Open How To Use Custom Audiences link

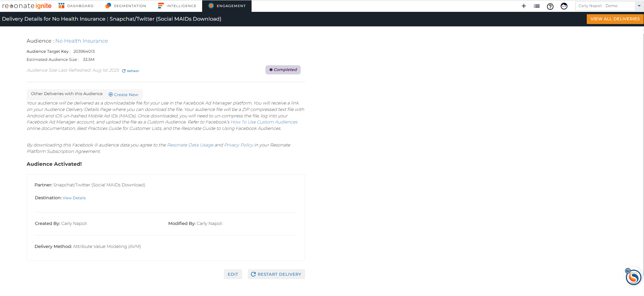264,122
